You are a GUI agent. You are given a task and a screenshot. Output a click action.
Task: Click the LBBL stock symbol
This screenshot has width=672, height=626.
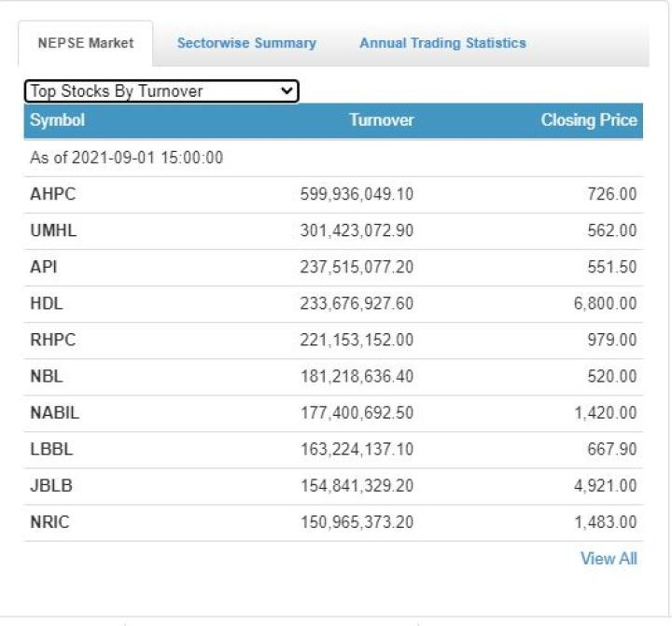pos(51,449)
